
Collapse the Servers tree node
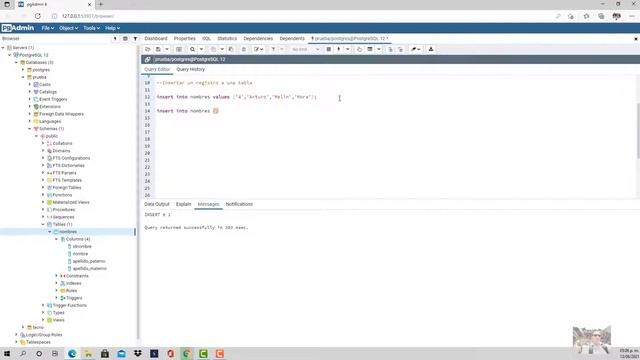coord(3,48)
